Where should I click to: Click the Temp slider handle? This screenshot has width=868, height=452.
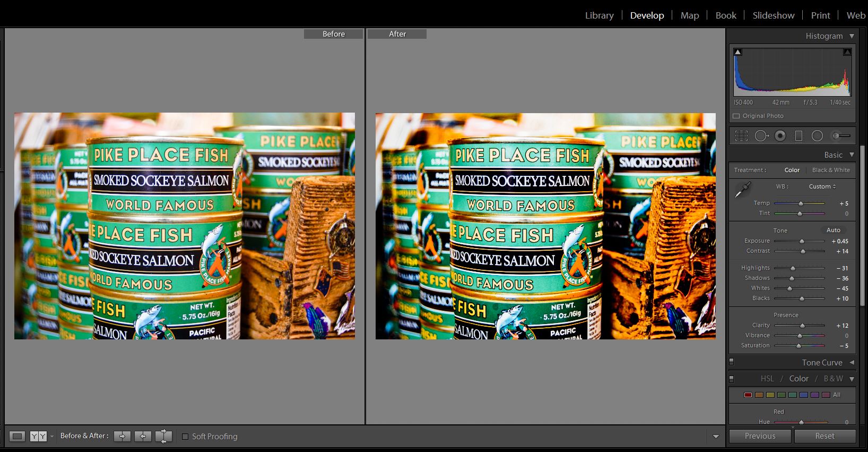801,203
